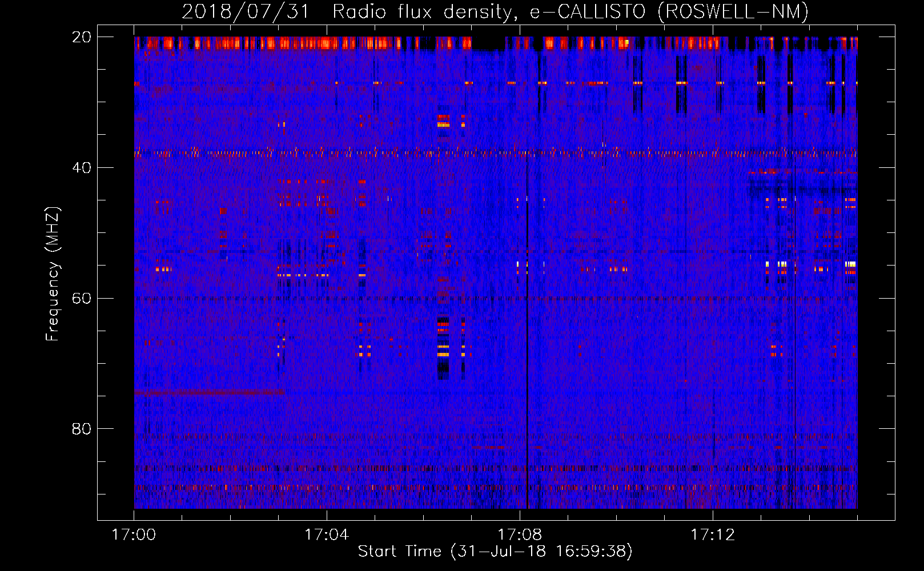Click the Start Time axis label
Image resolution: width=924 pixels, height=571 pixels.
click(x=495, y=551)
